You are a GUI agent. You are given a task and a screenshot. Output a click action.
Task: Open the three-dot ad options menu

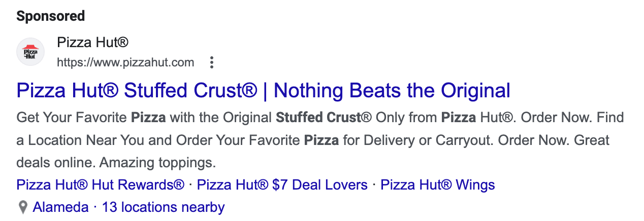click(212, 63)
